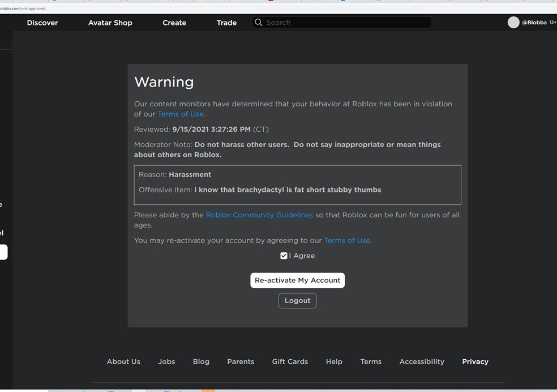
Task: Open the Trade menu item
Action: click(226, 23)
